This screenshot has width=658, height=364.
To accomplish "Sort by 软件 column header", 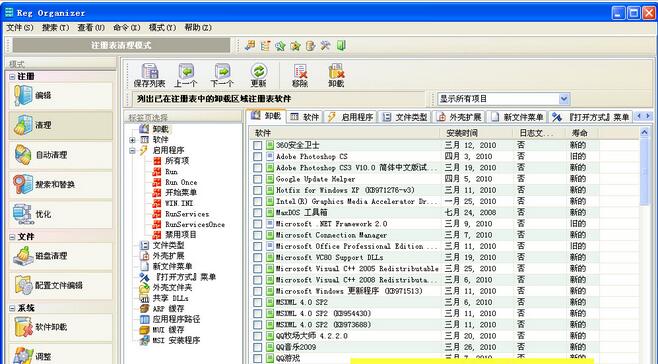I will [344, 133].
